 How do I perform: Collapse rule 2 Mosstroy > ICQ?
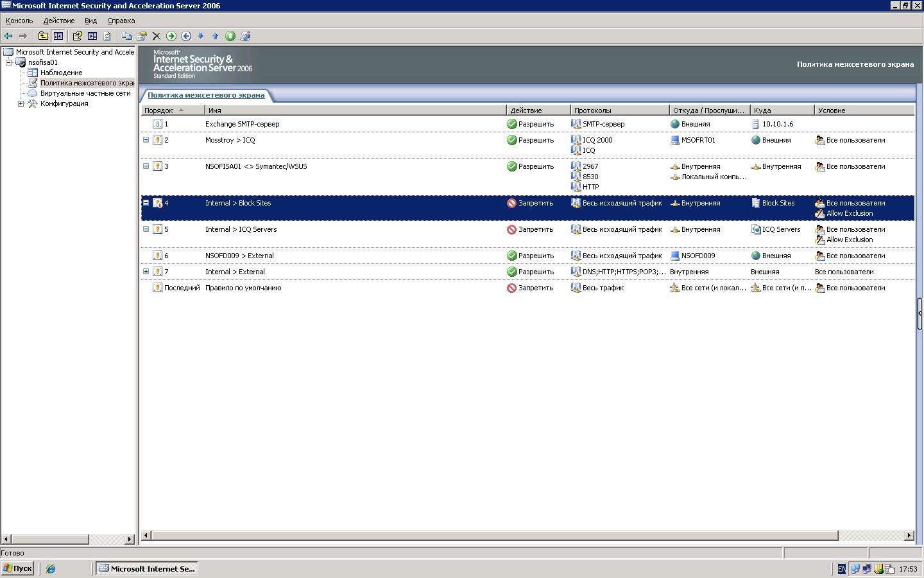pyautogui.click(x=146, y=140)
